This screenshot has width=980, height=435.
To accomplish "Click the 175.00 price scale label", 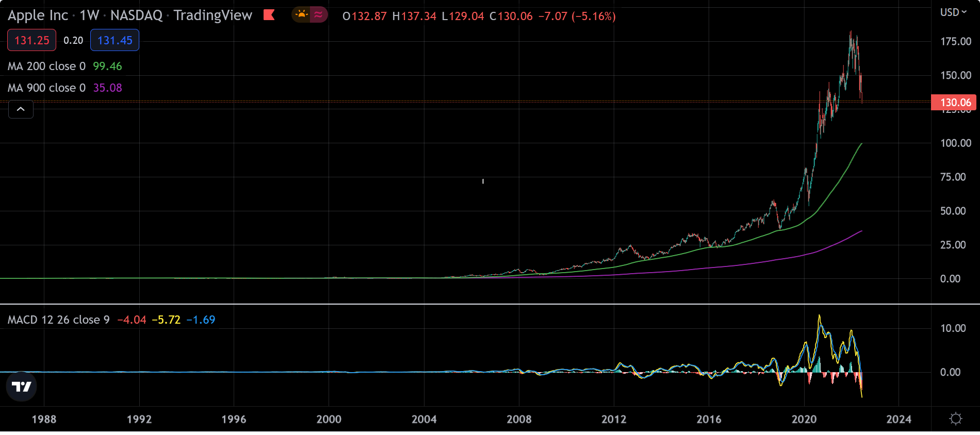I will 956,41.
